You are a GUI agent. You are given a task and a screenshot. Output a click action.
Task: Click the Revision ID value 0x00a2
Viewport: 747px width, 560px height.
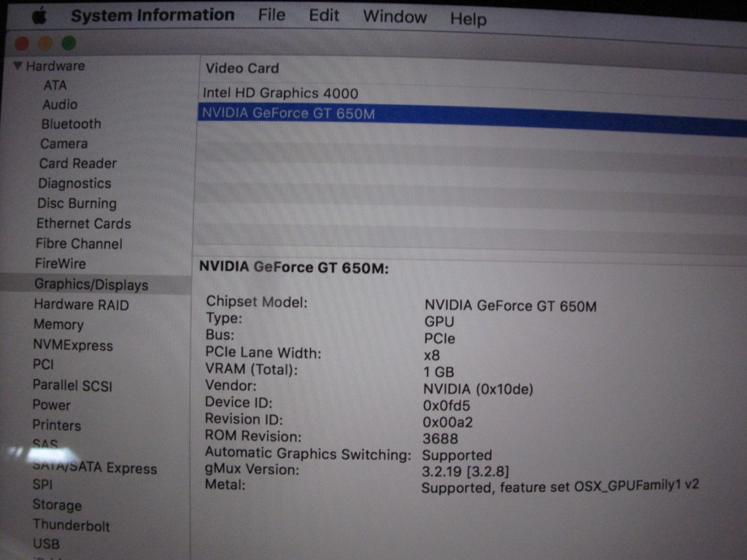pyautogui.click(x=447, y=422)
